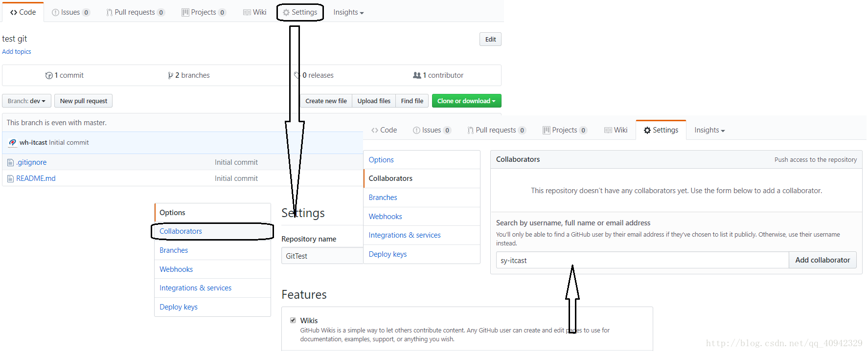Open the .gitignore file
This screenshot has width=868, height=353.
(x=31, y=162)
